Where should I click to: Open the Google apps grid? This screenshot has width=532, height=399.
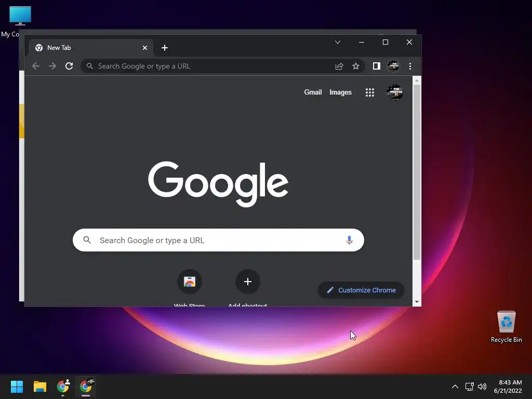click(x=370, y=92)
